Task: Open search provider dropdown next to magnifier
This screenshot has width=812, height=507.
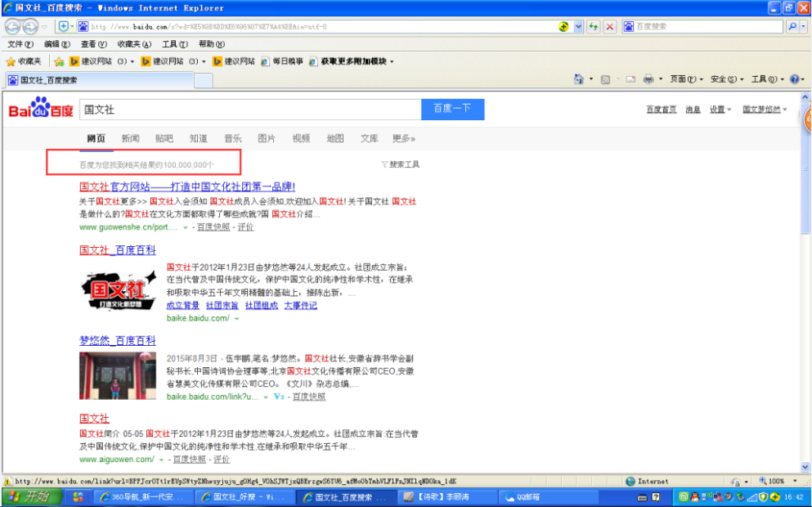Action: coord(804,26)
